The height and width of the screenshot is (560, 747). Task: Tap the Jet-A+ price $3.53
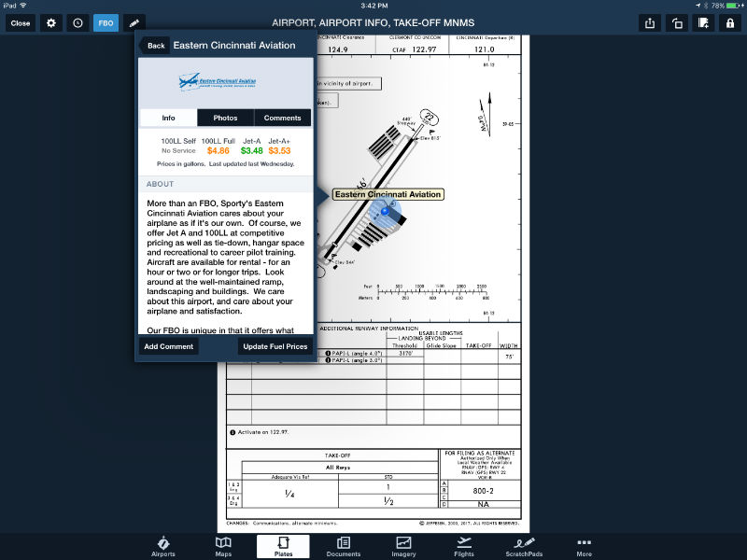pyautogui.click(x=279, y=150)
